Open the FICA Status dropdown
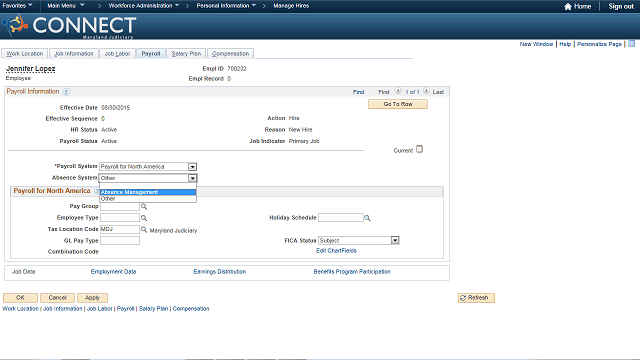This screenshot has width=640, height=360. (395, 240)
